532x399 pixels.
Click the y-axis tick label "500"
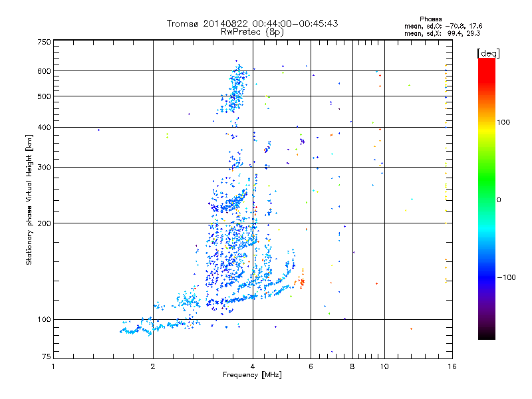coord(44,96)
